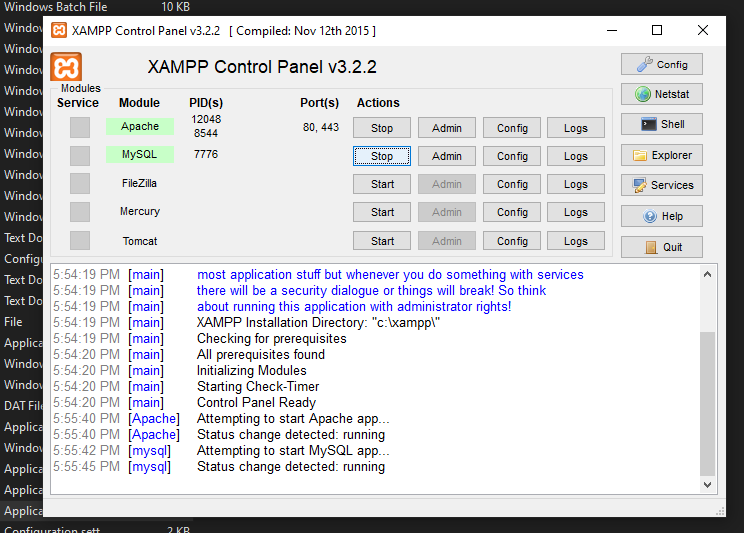
Task: Toggle the Tomcat service checkbox
Action: tap(80, 241)
